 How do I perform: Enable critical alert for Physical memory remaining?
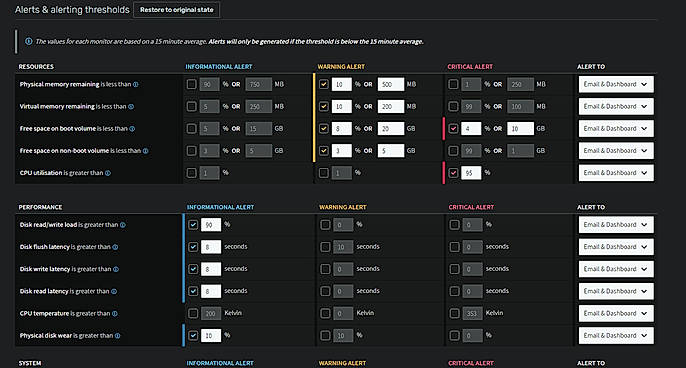click(x=453, y=84)
